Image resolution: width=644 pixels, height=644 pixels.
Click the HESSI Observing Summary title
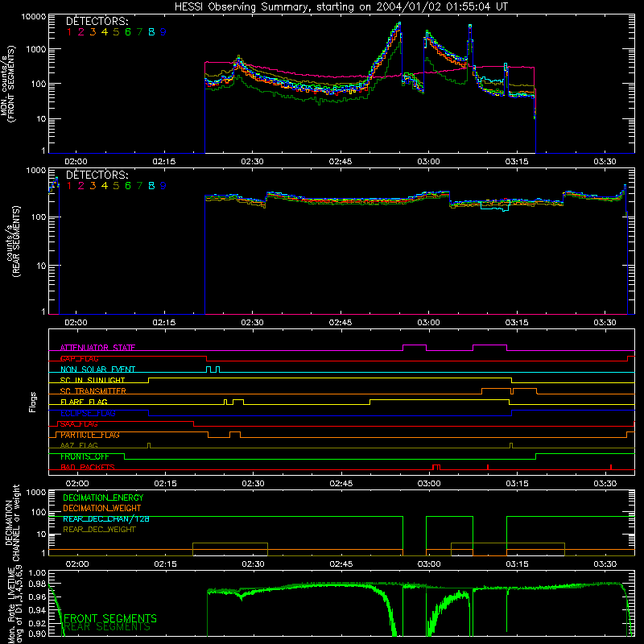(341, 7)
